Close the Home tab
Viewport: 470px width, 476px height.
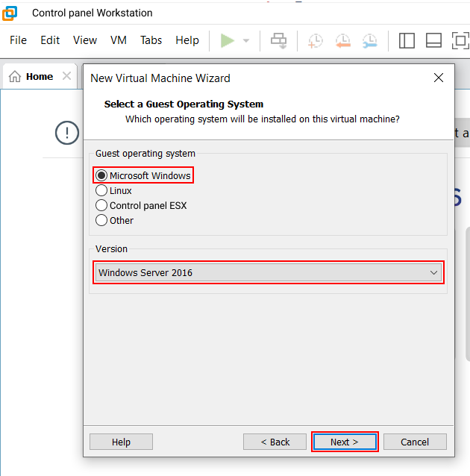66,76
